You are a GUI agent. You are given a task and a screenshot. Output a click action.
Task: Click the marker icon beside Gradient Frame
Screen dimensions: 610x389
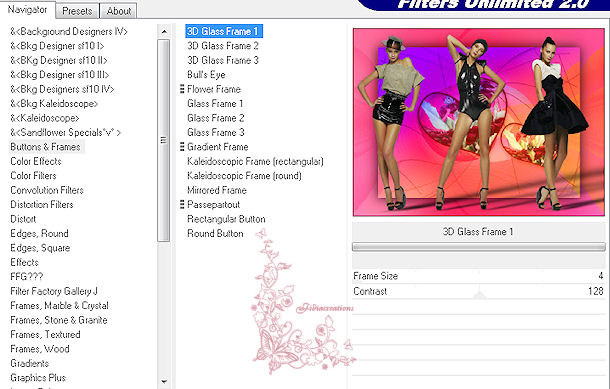click(x=182, y=147)
